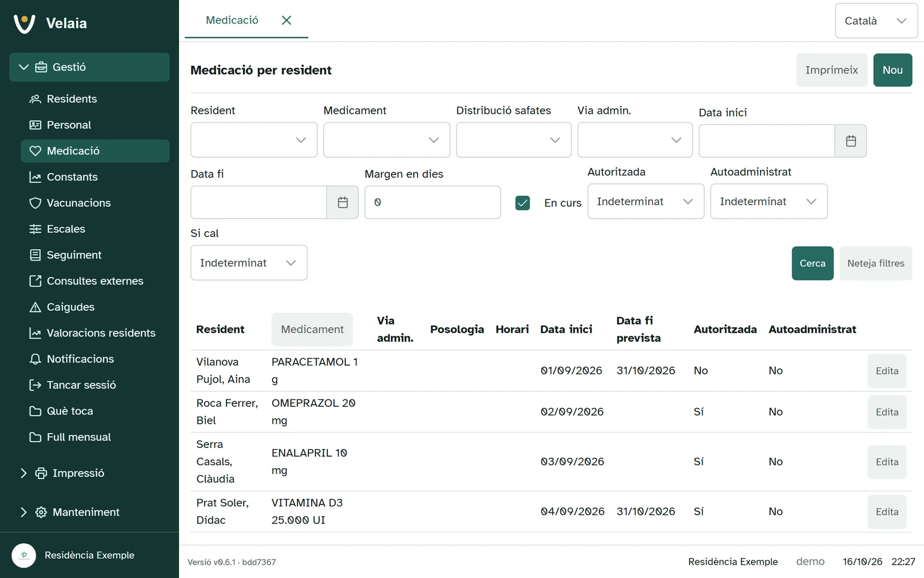Open the Data fi calendar picker icon

pyautogui.click(x=342, y=202)
